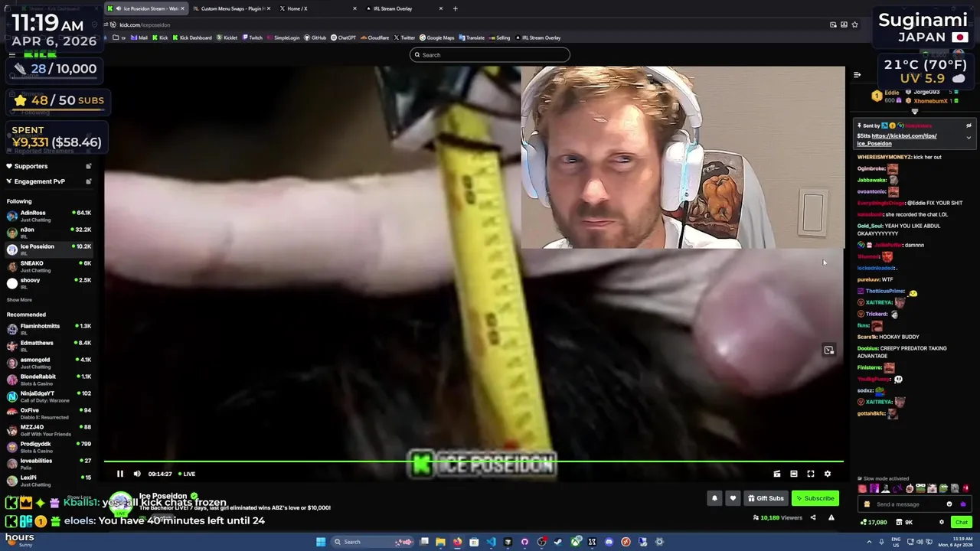Switch to IRL Stream Overlay tab

point(404,8)
